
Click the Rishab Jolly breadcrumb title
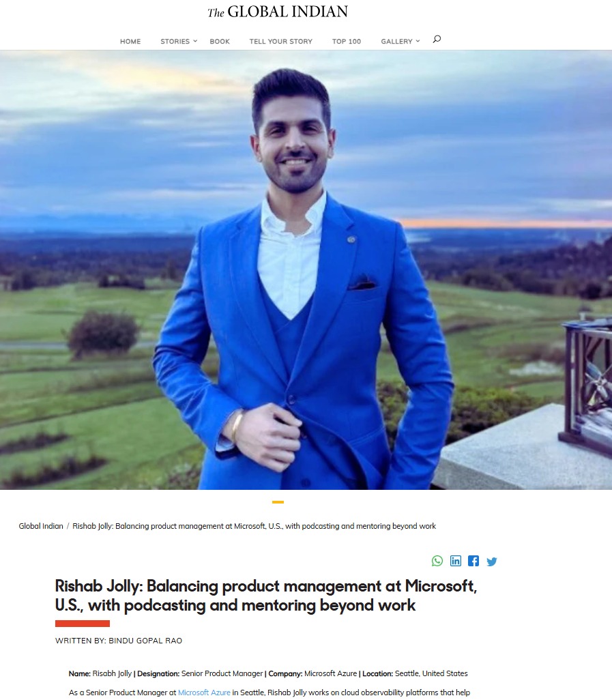pos(254,526)
